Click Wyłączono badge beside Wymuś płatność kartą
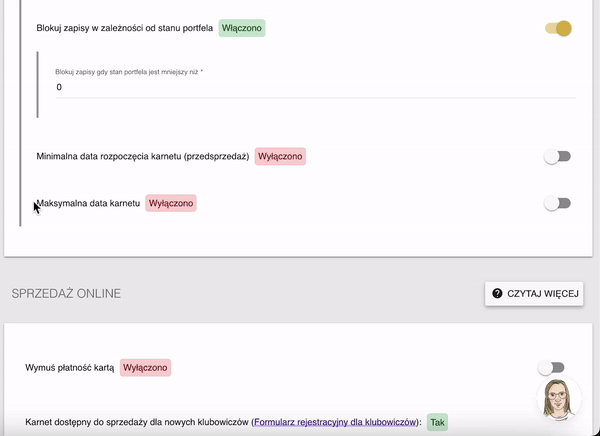 145,368
